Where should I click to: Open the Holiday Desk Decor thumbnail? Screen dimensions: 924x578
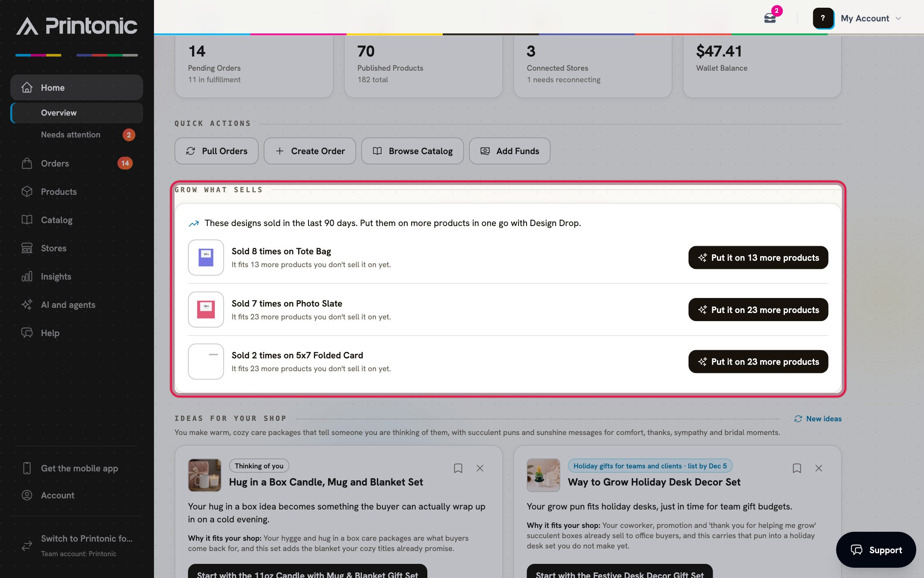point(543,475)
